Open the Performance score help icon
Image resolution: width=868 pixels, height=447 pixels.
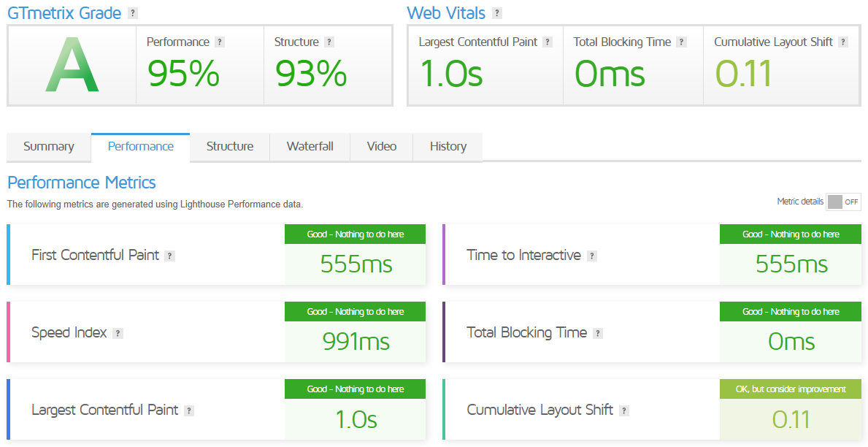click(220, 42)
